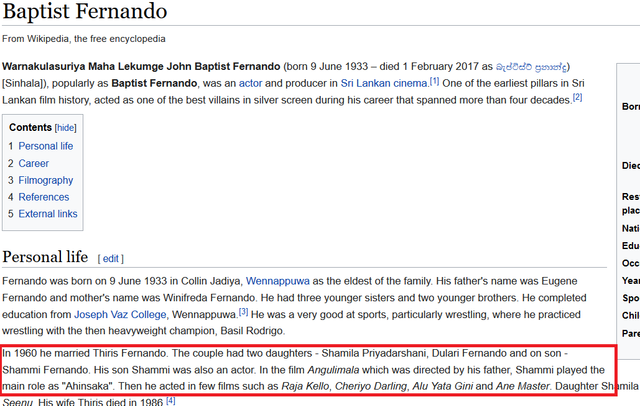This screenshot has width=640, height=406.
Task: Jump to External links in Contents
Action: pos(48,214)
